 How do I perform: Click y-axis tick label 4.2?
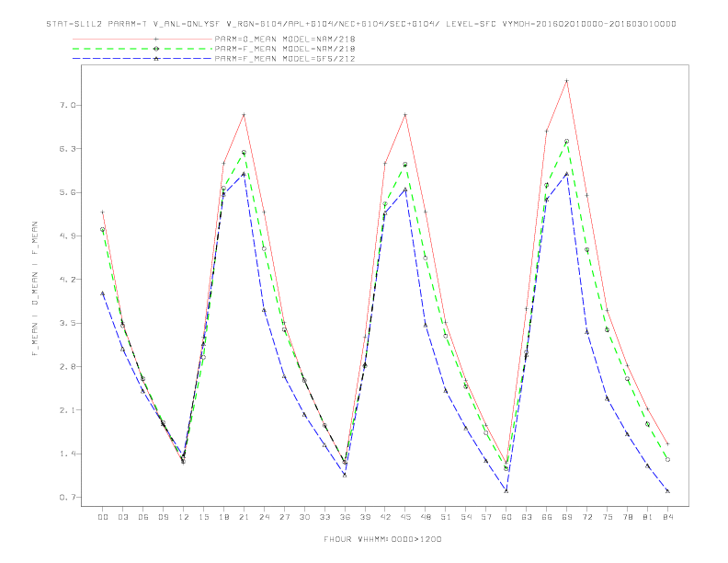(x=67, y=280)
